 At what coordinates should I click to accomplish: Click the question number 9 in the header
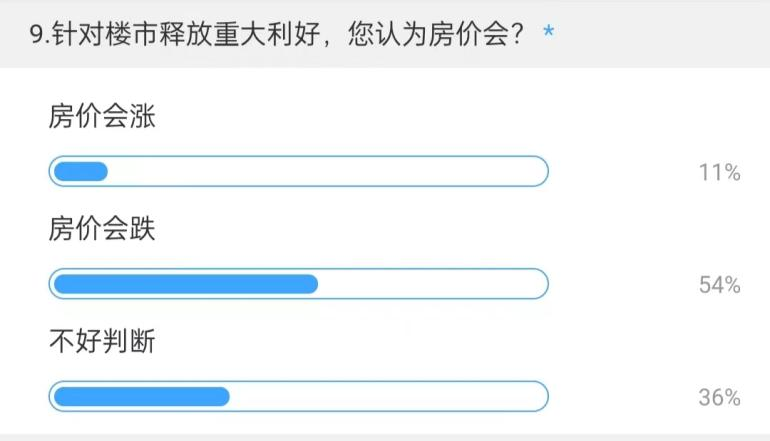pos(37,34)
